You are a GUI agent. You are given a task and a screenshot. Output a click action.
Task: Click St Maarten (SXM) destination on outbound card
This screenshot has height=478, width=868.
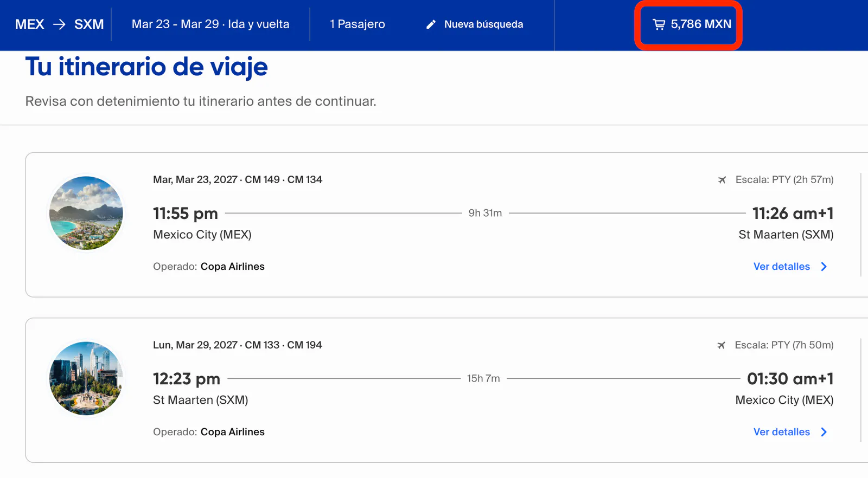coord(786,235)
